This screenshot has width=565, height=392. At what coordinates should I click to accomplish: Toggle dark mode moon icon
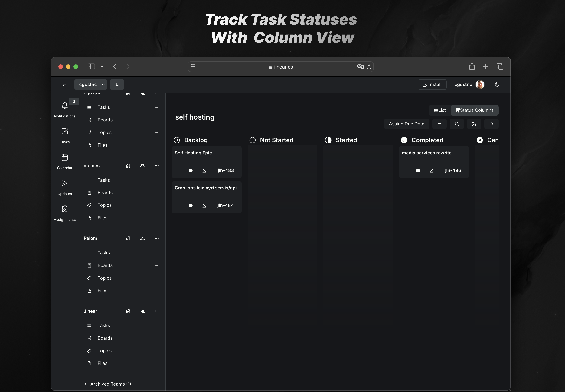coord(497,85)
